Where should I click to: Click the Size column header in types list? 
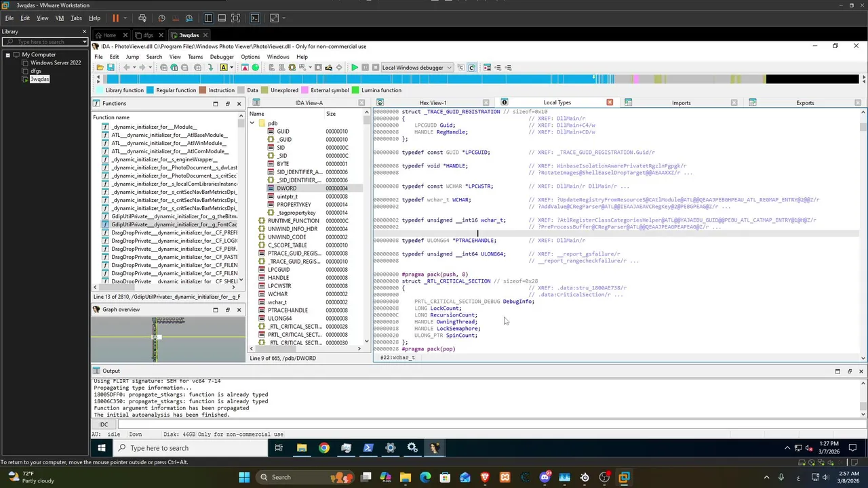[x=331, y=114]
